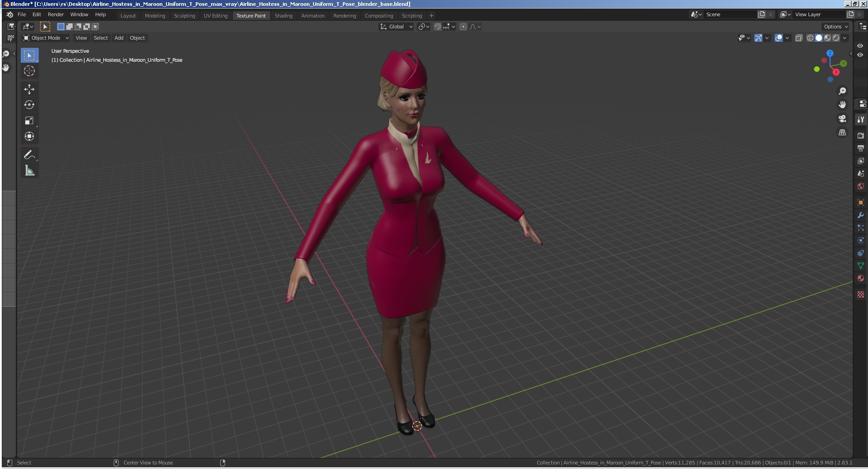The height and width of the screenshot is (469, 868).
Task: Choose the Rotate tool
Action: pos(29,105)
